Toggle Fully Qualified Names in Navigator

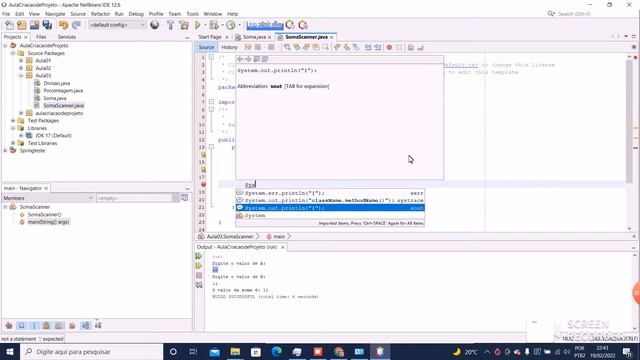pyautogui.click(x=72, y=326)
